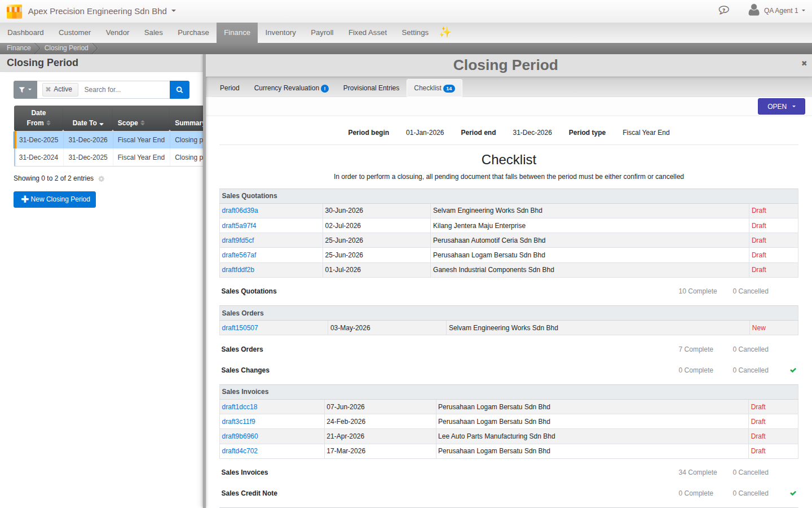Screen dimensions: 812x508
Task: Open the Payroll menu
Action: click(x=322, y=33)
